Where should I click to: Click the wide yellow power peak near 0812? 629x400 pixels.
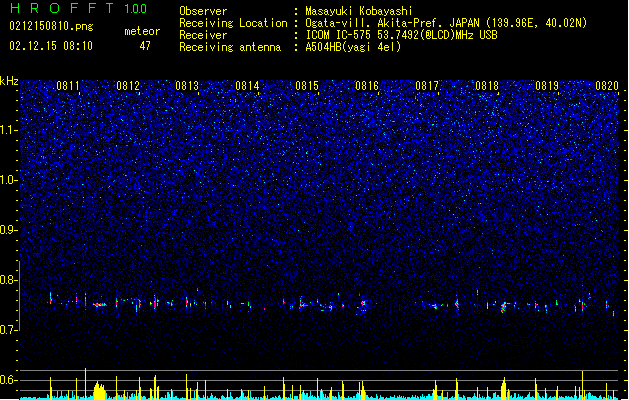(x=99, y=390)
